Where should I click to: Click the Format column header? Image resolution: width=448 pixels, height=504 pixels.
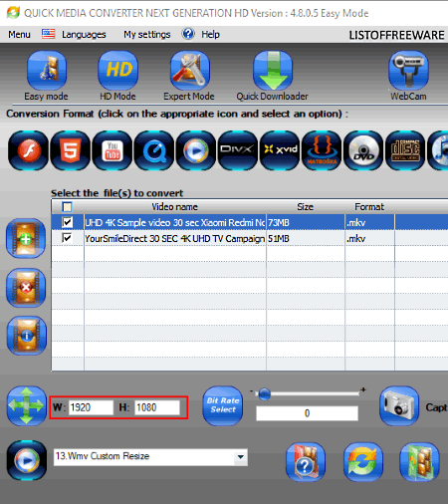(369, 207)
